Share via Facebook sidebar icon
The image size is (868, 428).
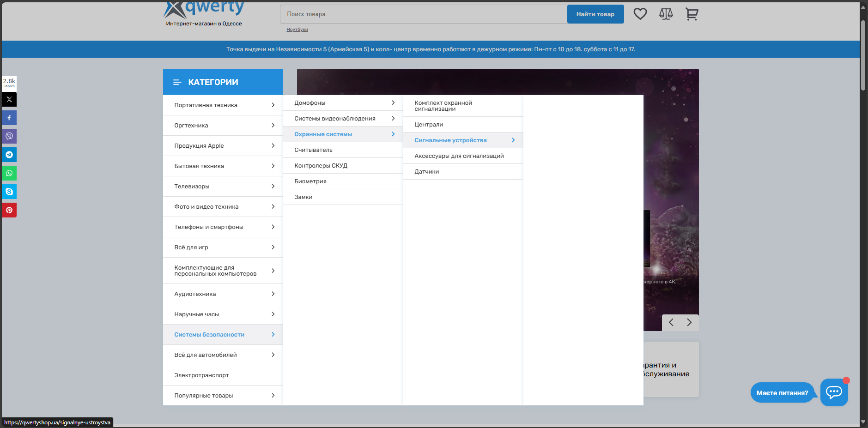click(9, 118)
